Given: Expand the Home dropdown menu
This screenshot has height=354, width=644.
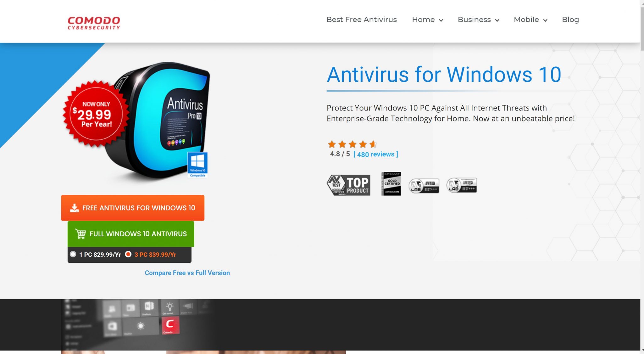Looking at the screenshot, I should coord(428,20).
